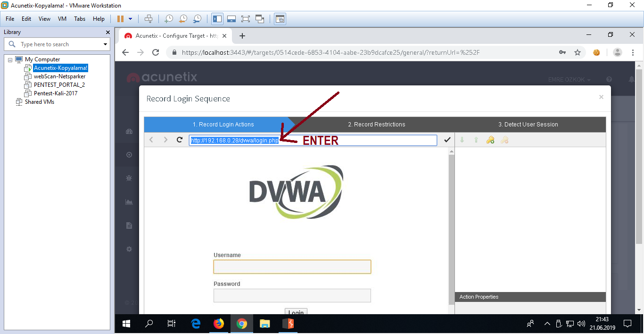Expand the library search dropdown arrow
The width and height of the screenshot is (644, 334).
coord(105,44)
